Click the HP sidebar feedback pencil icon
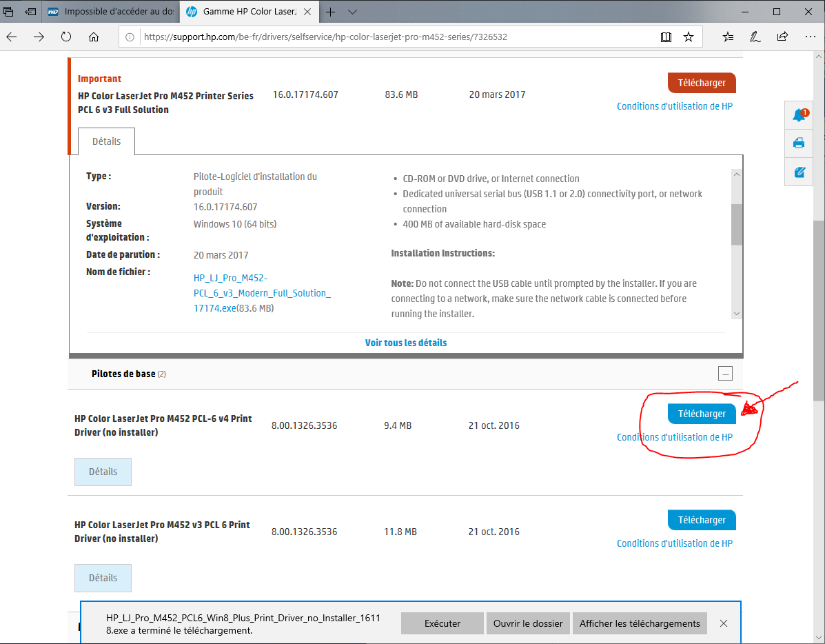This screenshot has width=825, height=644. 799,172
